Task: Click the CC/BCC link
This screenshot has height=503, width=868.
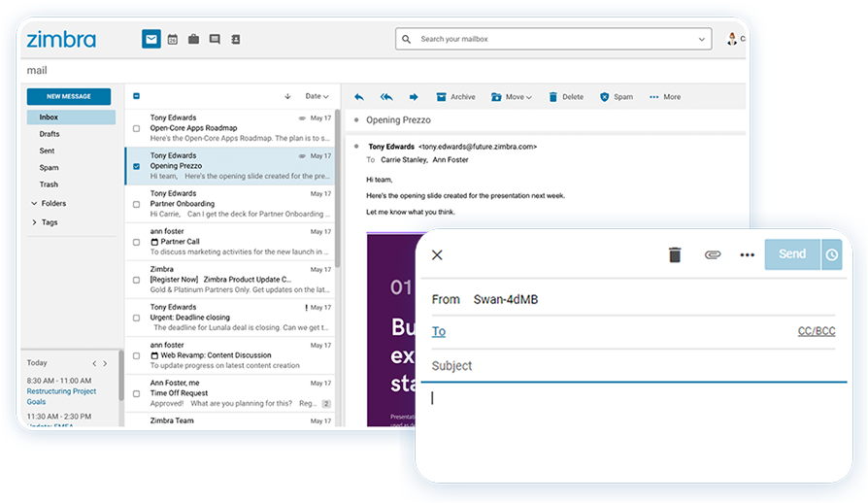Action: click(x=817, y=331)
